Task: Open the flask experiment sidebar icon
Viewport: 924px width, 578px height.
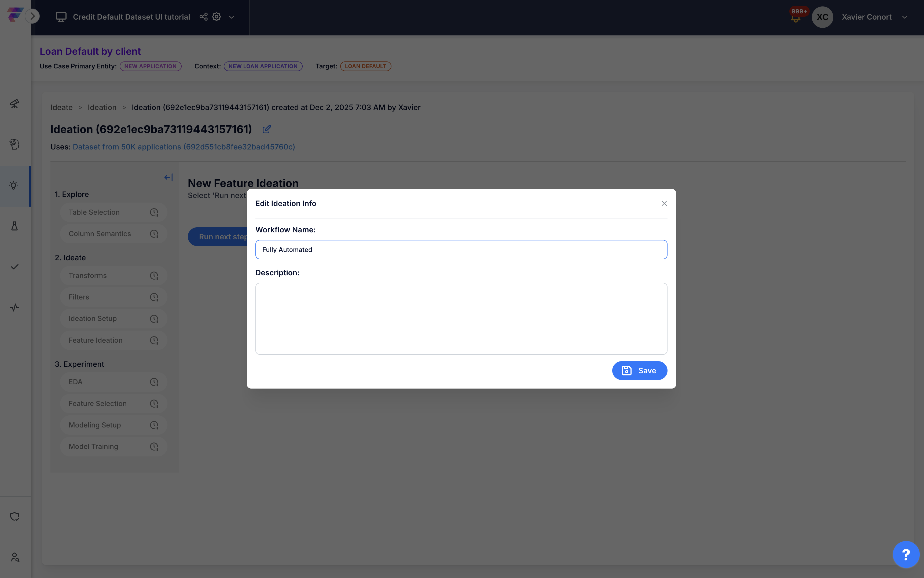Action: [x=14, y=226]
